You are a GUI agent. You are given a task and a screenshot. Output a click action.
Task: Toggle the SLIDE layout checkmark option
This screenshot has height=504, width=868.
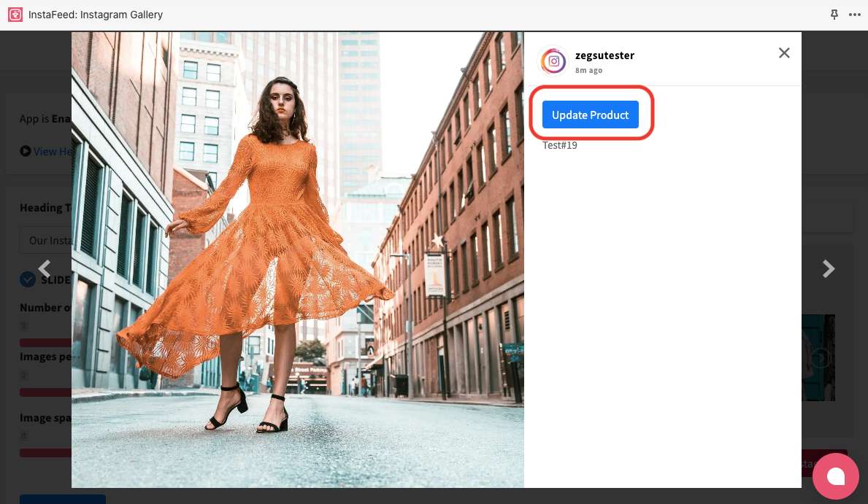click(x=28, y=279)
